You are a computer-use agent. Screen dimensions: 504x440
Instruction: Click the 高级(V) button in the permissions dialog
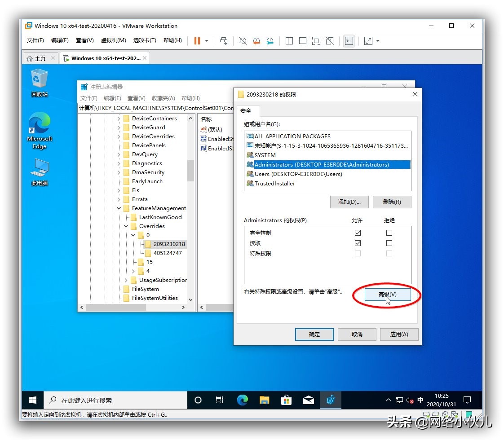coord(387,295)
